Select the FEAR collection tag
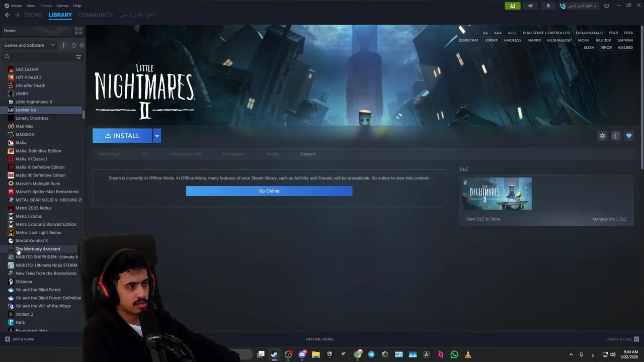644x362 pixels. pyautogui.click(x=613, y=33)
